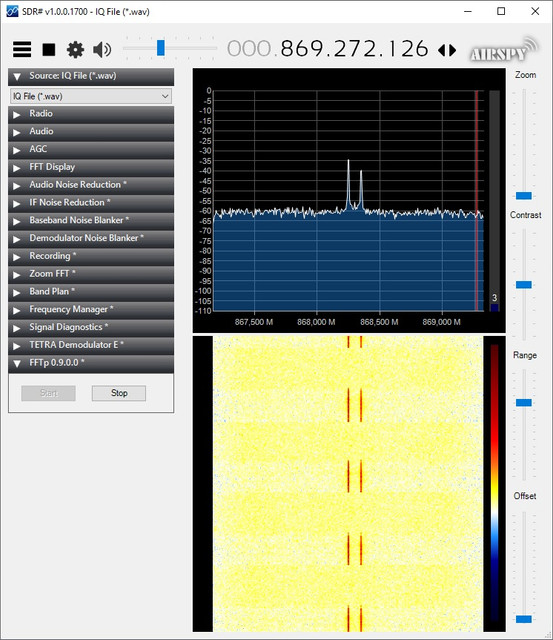The width and height of the screenshot is (553, 640).
Task: Expand the Signal Diagnostics panel
Action: tap(91, 327)
